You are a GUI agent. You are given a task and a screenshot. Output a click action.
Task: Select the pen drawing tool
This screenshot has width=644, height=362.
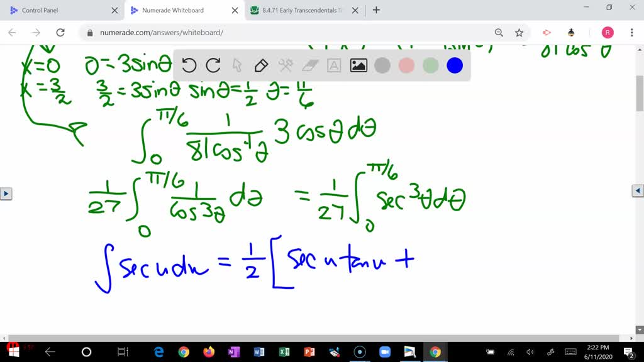coord(261,65)
